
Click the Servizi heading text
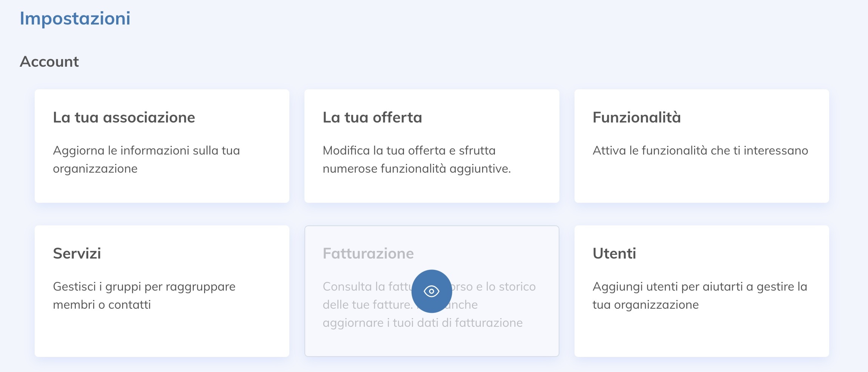[77, 254]
